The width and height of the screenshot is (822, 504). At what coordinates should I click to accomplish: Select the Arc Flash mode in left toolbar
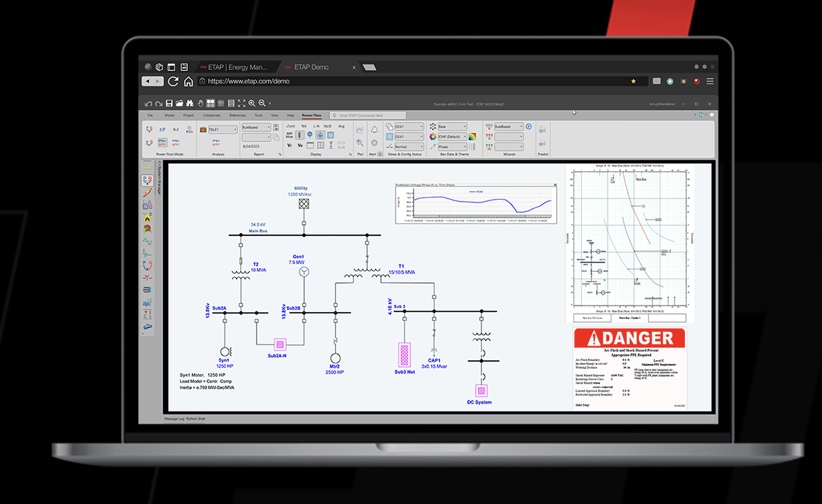147,217
